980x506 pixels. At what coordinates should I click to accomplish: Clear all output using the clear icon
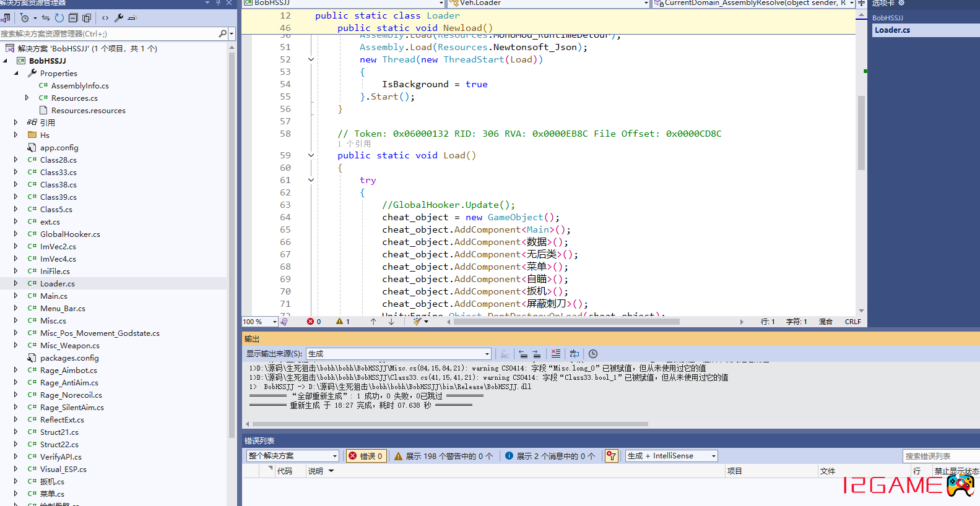[x=556, y=354]
